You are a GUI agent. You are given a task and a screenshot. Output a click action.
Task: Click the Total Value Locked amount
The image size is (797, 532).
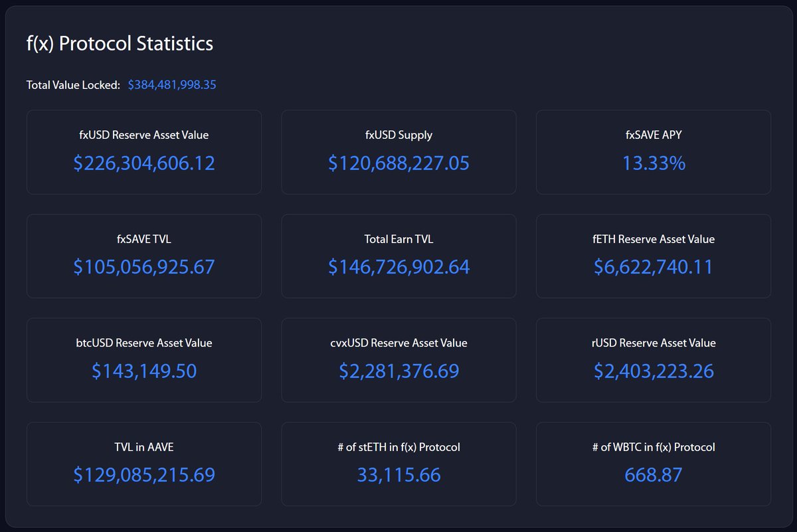[x=171, y=84]
